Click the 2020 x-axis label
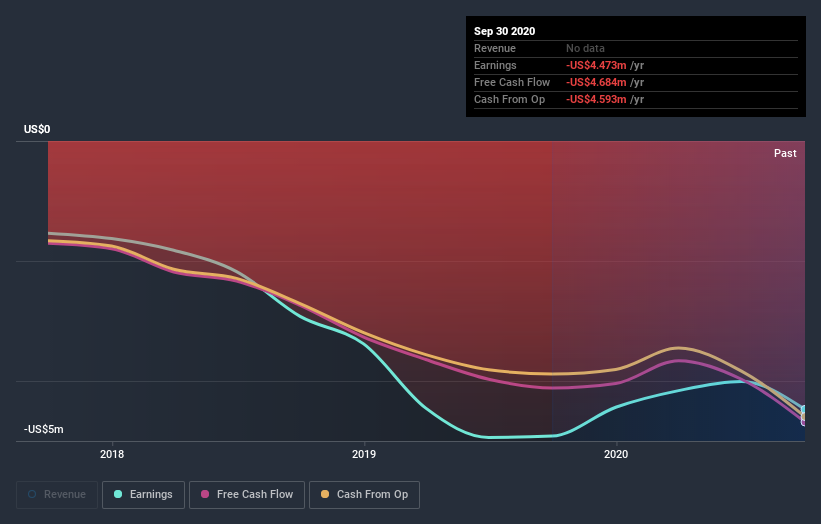Screen dimensions: 821x524 click(616, 454)
